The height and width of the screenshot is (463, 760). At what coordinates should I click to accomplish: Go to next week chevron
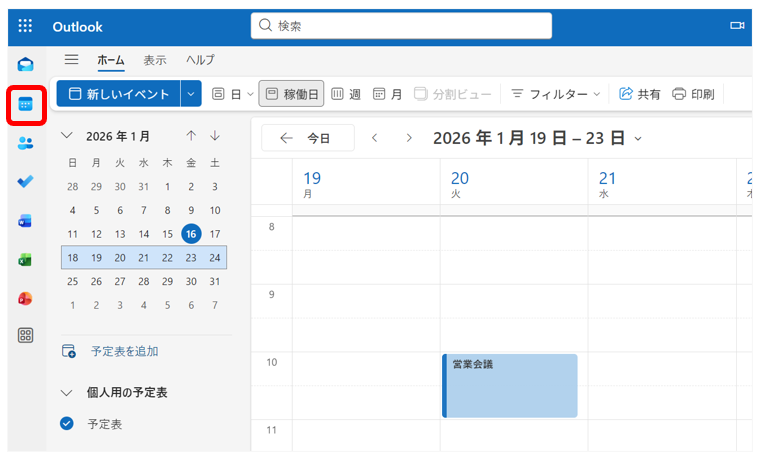[x=409, y=138]
